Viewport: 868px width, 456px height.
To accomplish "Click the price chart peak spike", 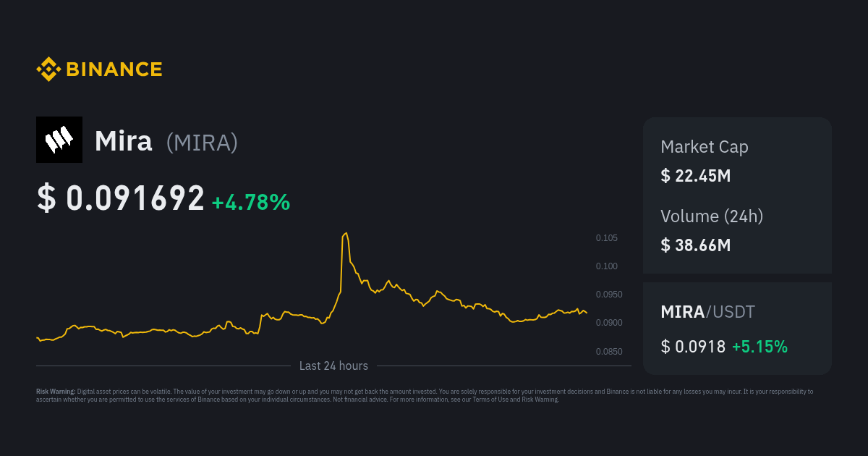I will click(346, 235).
